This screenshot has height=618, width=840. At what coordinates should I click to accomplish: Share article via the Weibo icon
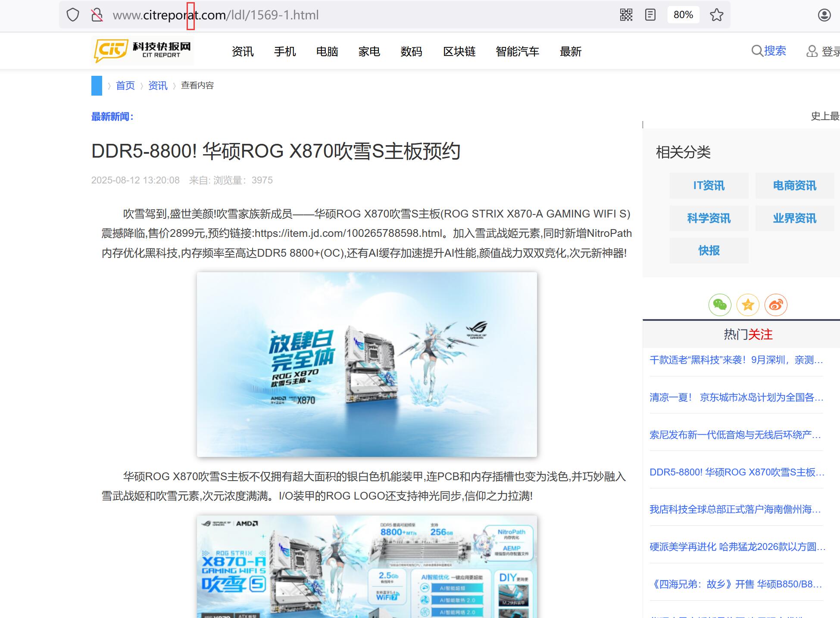(x=775, y=305)
